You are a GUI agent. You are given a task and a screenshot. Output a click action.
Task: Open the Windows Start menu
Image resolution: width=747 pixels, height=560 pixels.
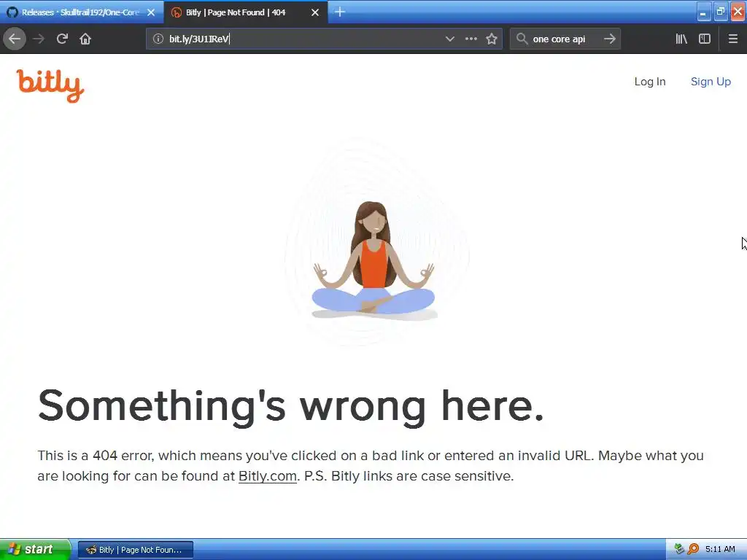click(x=35, y=549)
